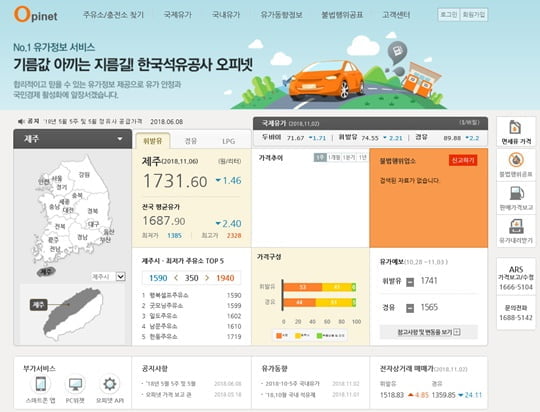The width and height of the screenshot is (540, 412).
Task: Click the yellow segment of the 경유 bar
Action: pos(333,302)
